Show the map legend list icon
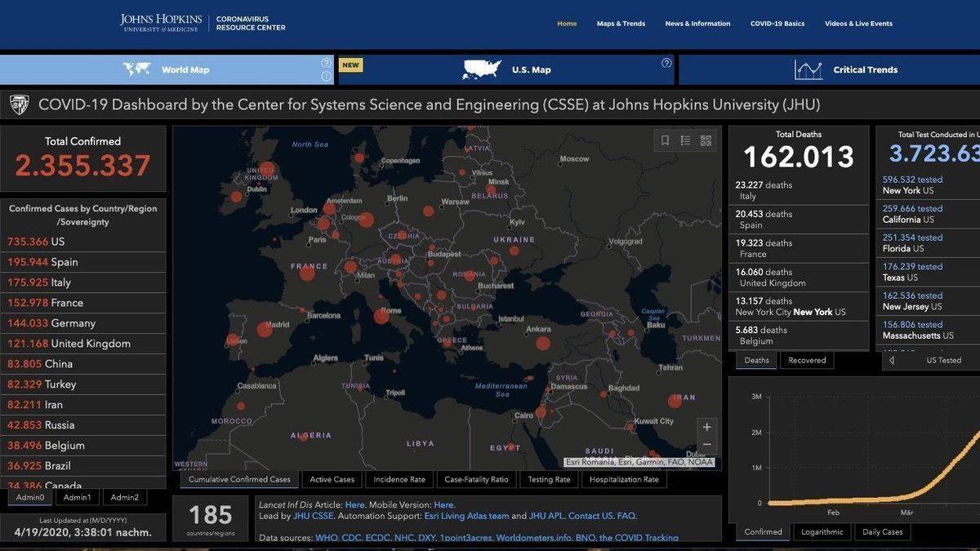Image resolution: width=980 pixels, height=551 pixels. [685, 140]
